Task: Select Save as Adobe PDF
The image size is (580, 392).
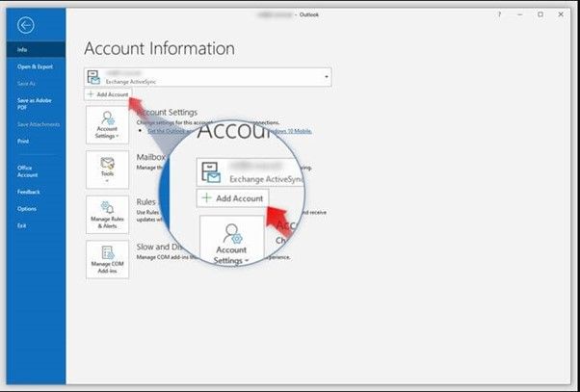Action: pos(30,104)
